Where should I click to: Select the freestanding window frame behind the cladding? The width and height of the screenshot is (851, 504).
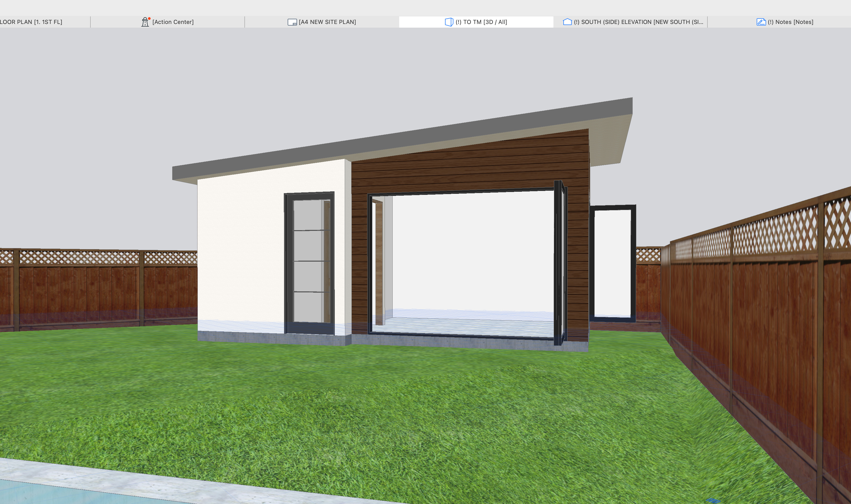pos(613,263)
